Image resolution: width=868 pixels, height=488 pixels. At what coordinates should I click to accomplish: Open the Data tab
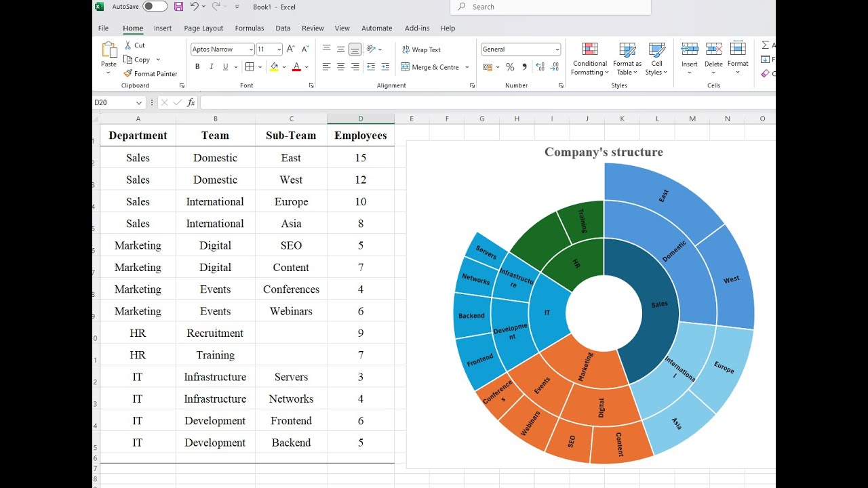click(x=283, y=28)
